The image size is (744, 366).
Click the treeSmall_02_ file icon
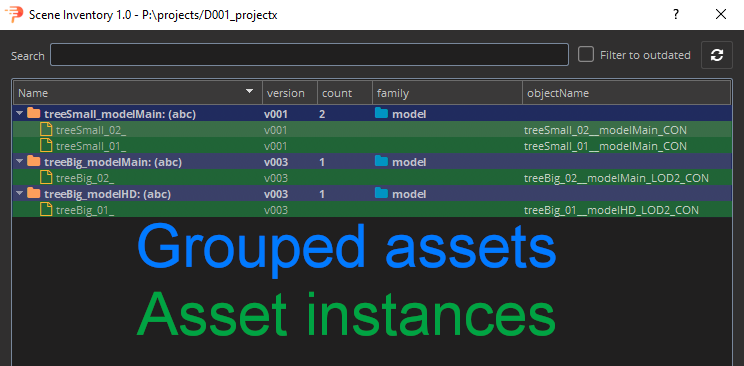tap(46, 130)
